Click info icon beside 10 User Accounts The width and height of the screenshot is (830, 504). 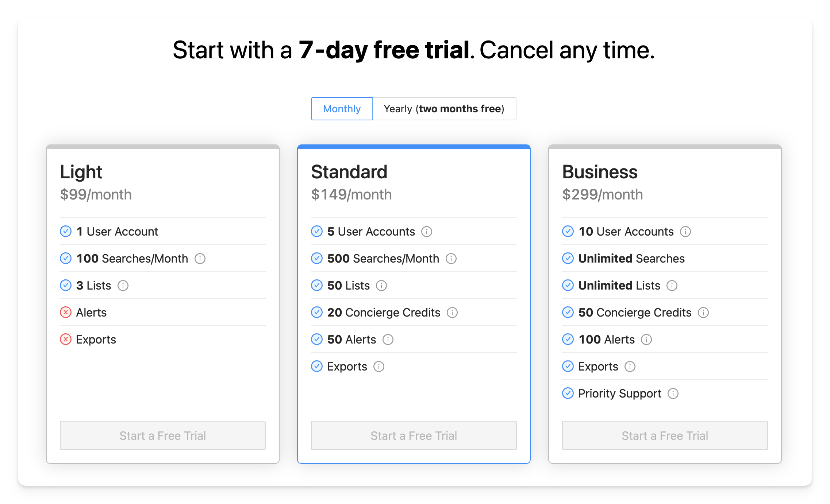[x=685, y=232]
